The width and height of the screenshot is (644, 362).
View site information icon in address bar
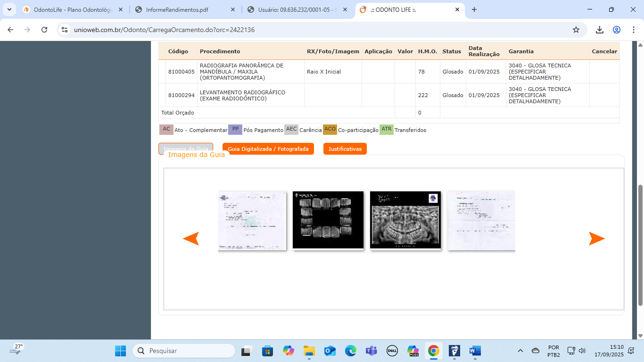click(x=65, y=30)
